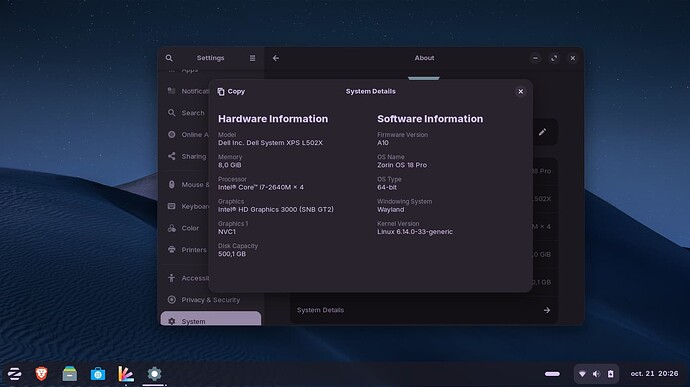Click the Keyboard sidebar icon
This screenshot has width=690, height=387.
[172, 206]
